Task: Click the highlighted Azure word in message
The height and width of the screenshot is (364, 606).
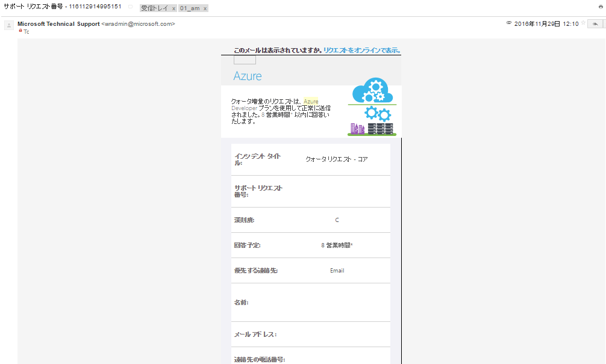Action: [311, 102]
